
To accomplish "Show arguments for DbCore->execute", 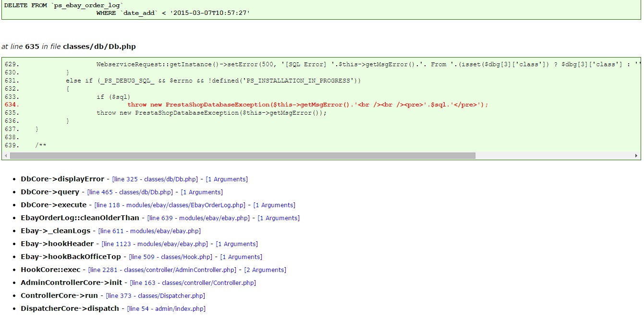I will pos(274,205).
